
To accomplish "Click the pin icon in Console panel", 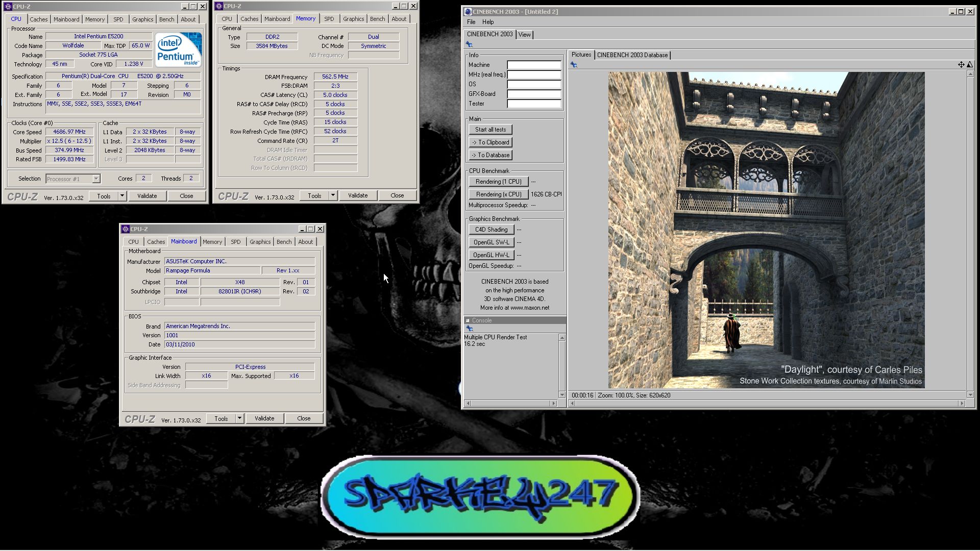I will pyautogui.click(x=469, y=329).
